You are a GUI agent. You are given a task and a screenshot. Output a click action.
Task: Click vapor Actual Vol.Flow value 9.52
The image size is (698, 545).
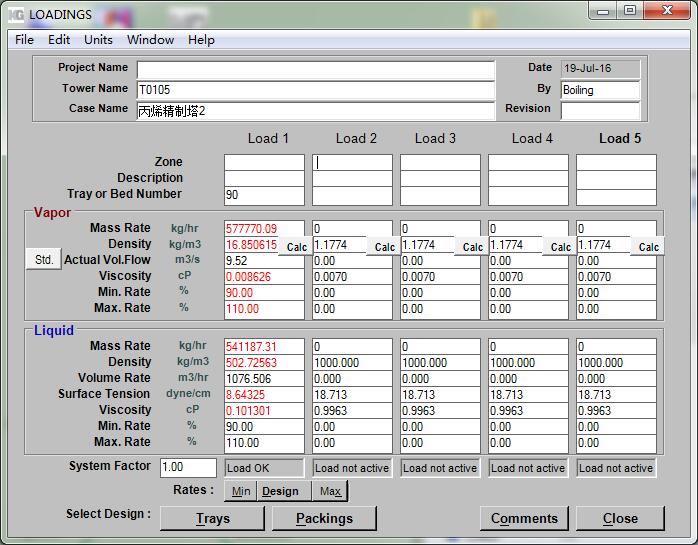point(264,261)
